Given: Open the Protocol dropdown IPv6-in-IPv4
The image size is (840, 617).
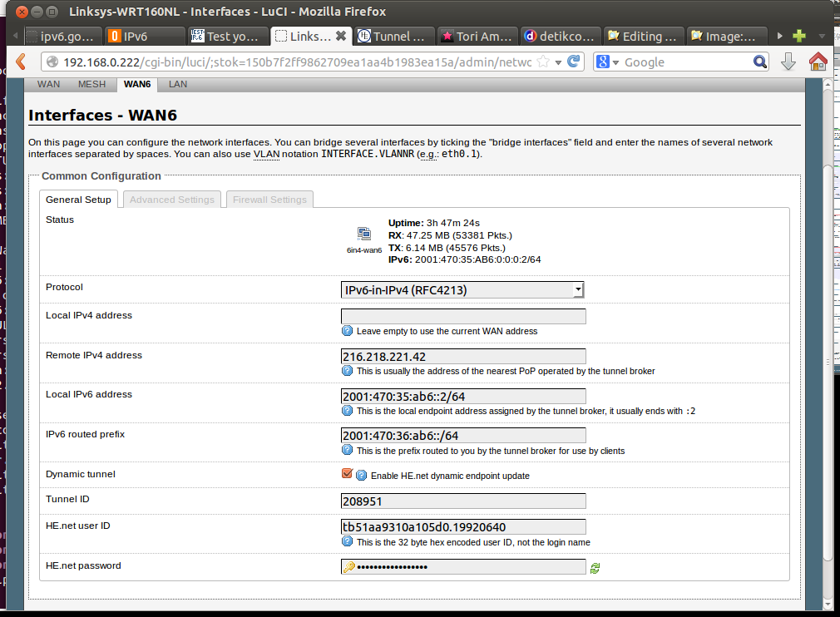Looking at the screenshot, I should click(462, 289).
